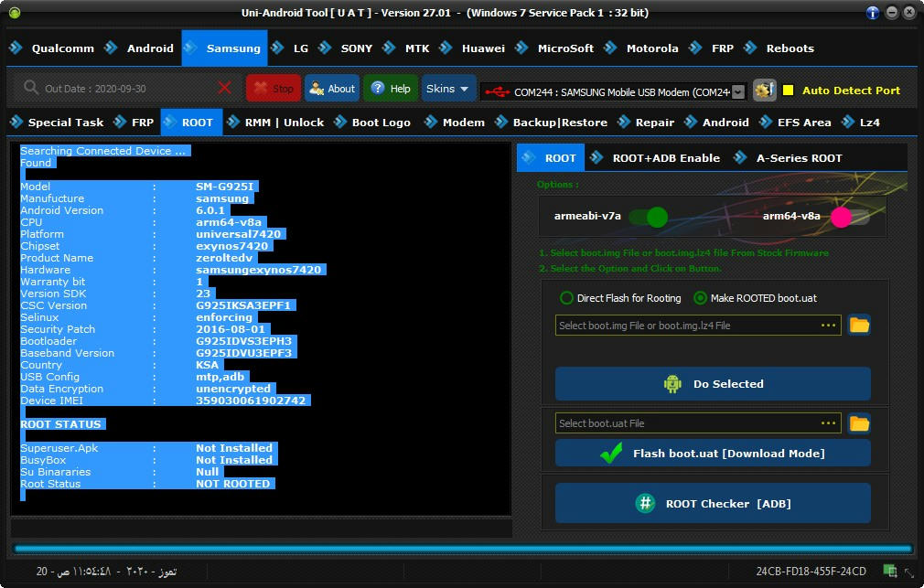This screenshot has height=588, width=924.
Task: Click the Select boot.uat File field
Action: click(698, 423)
